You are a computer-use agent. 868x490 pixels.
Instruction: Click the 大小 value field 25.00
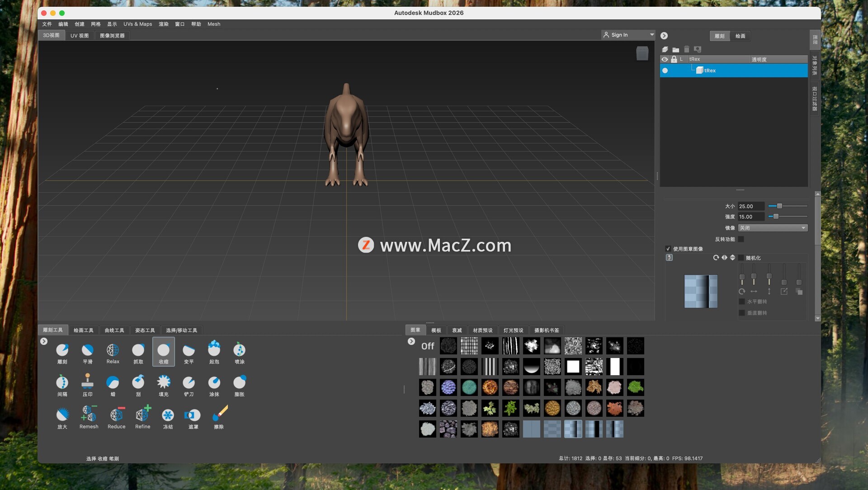pyautogui.click(x=751, y=206)
